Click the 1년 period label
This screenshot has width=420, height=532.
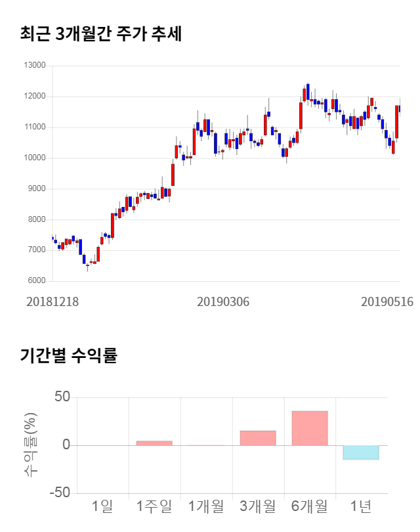coord(362,506)
